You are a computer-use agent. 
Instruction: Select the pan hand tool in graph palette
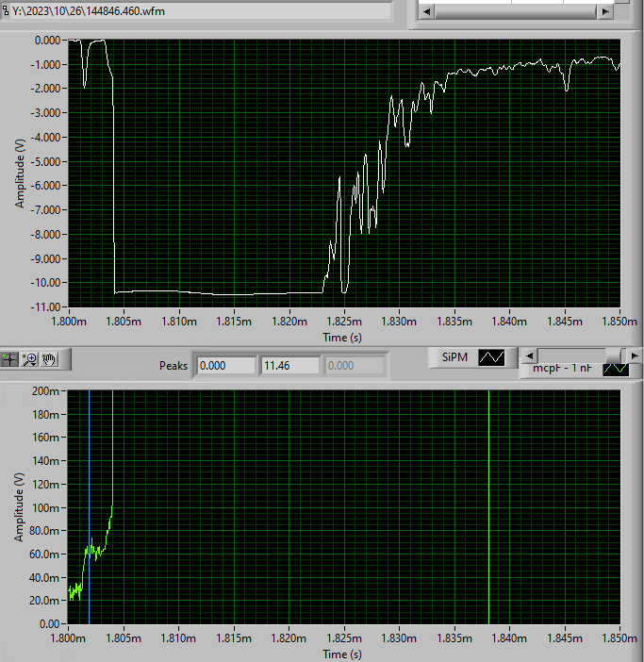point(49,359)
